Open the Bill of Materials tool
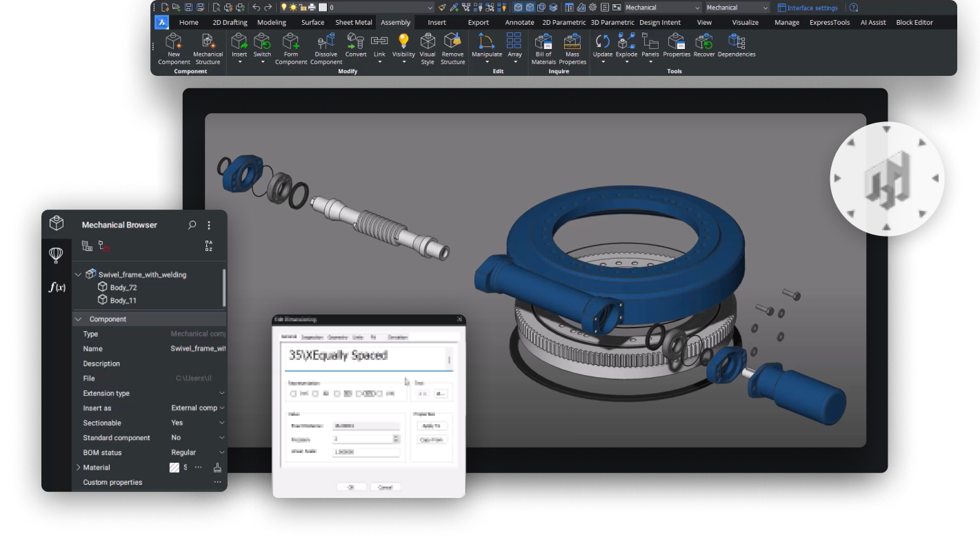The width and height of the screenshot is (980, 540). pos(543,48)
